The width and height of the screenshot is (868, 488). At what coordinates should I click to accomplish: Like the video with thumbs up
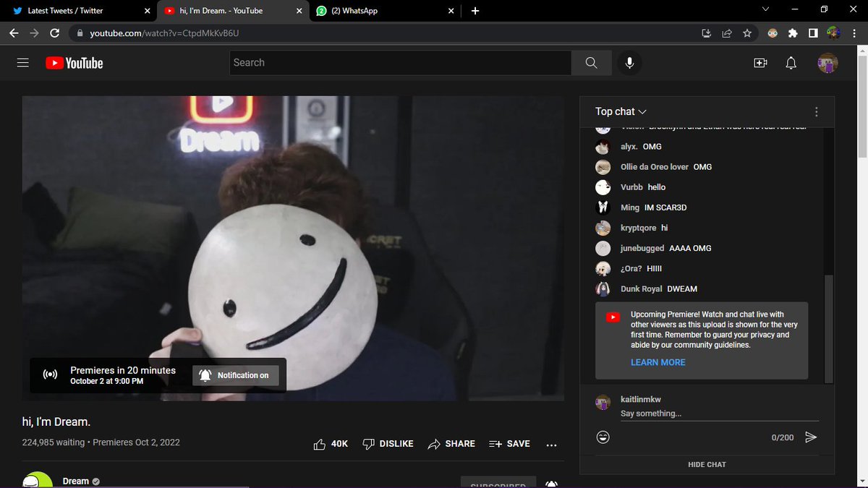(x=331, y=444)
